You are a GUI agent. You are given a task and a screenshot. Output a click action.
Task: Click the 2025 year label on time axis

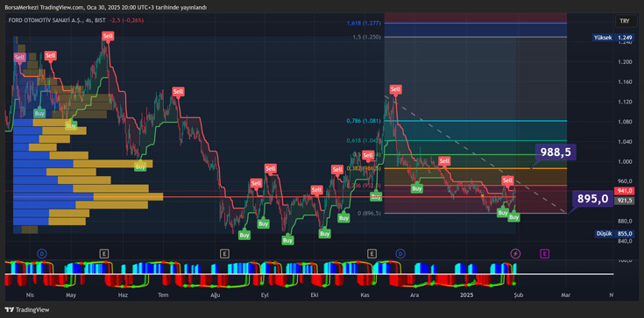(467, 295)
